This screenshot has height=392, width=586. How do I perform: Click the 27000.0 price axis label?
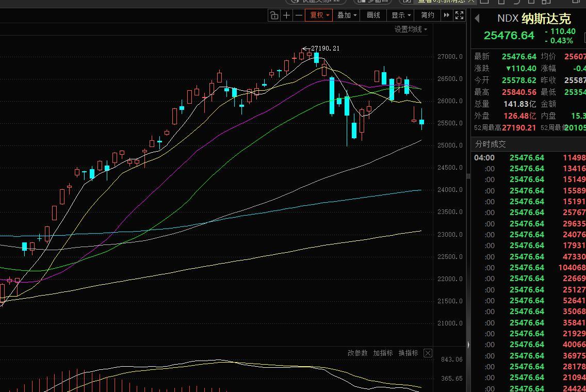pyautogui.click(x=450, y=57)
